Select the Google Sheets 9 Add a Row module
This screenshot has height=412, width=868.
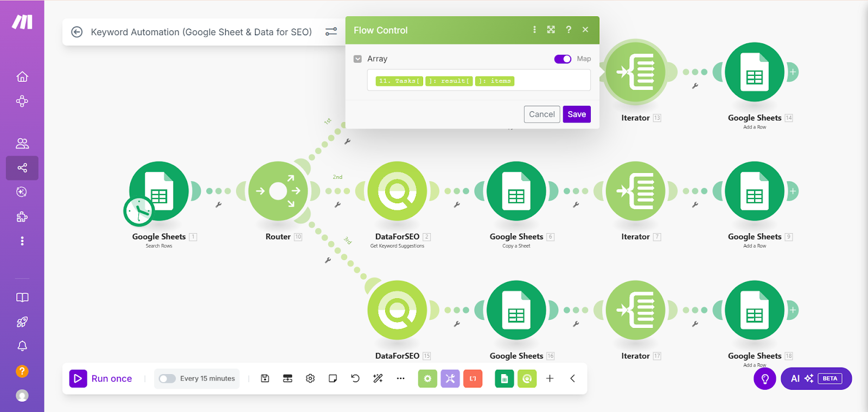[x=755, y=191]
